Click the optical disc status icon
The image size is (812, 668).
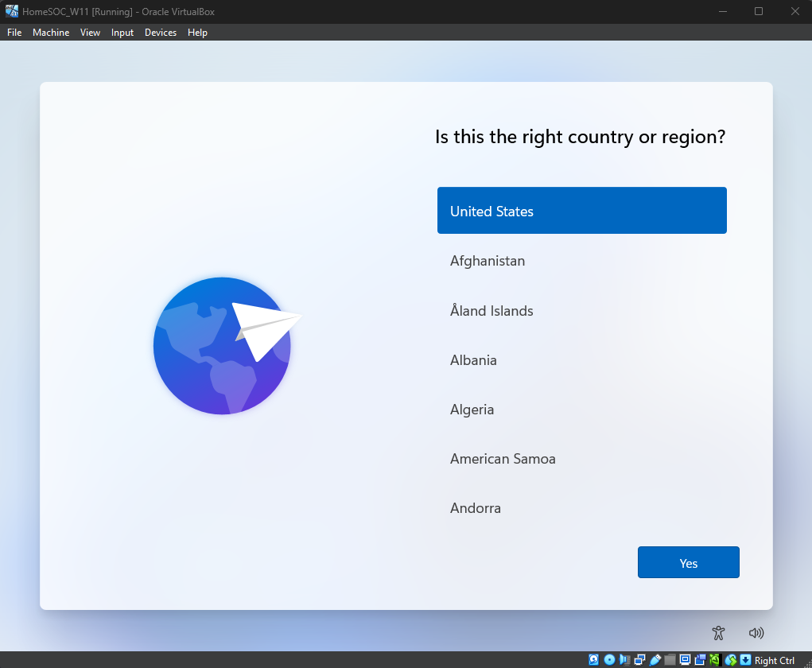pos(609,660)
